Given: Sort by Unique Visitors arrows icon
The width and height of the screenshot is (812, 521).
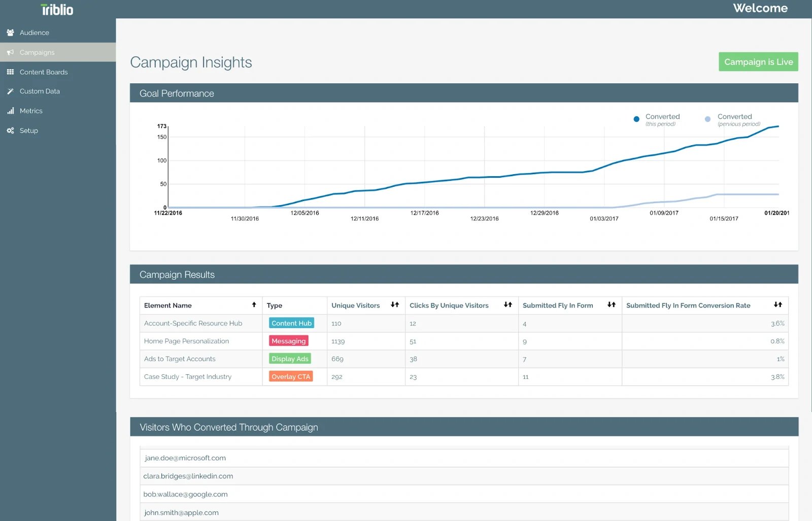Looking at the screenshot, I should [395, 305].
